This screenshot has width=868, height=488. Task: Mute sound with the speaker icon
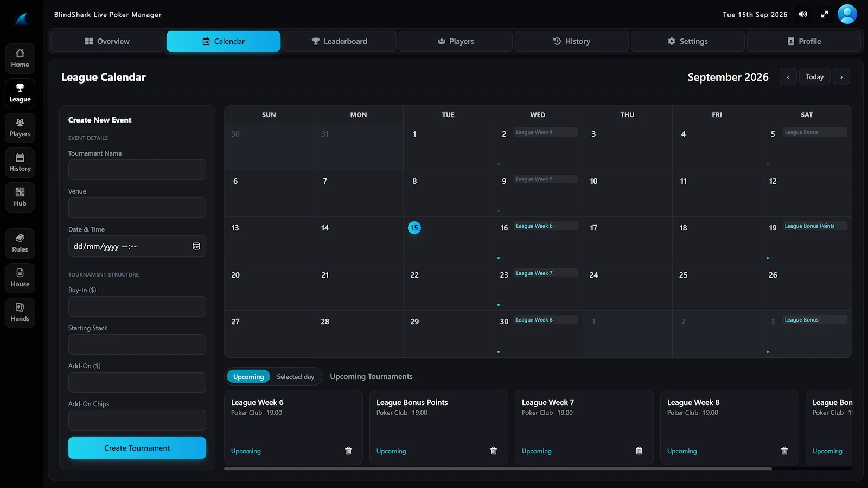click(803, 15)
